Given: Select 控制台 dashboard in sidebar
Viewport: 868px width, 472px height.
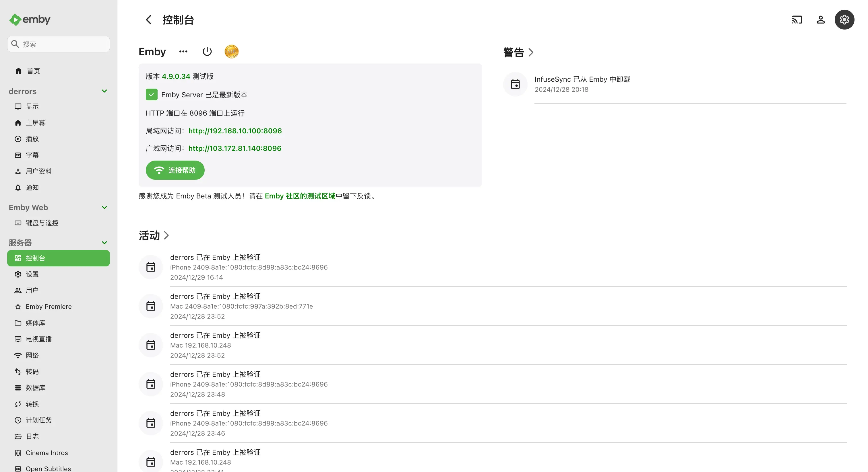Looking at the screenshot, I should 58,258.
